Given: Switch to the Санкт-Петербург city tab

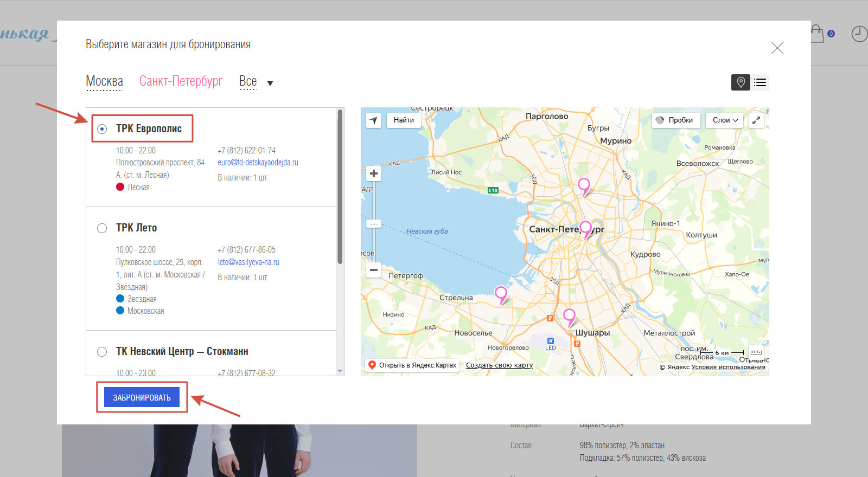Looking at the screenshot, I should (181, 81).
